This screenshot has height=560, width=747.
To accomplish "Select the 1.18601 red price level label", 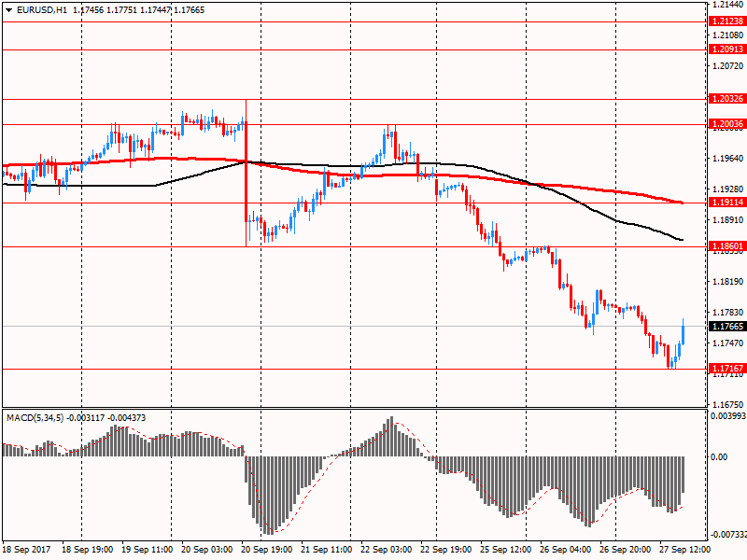I will [727, 246].
